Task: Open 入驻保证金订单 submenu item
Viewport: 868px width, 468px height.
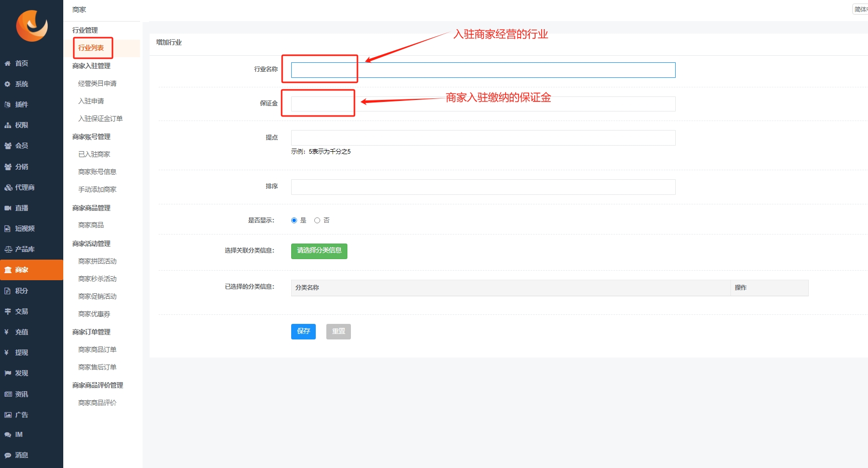Action: (x=100, y=119)
